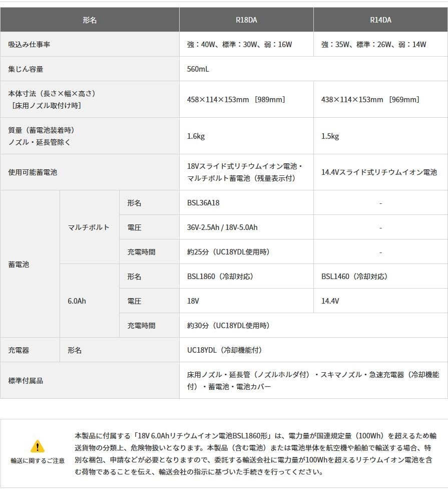The width and height of the screenshot is (448, 497).
Task: Click the 形名 header cell
Action: (x=90, y=20)
